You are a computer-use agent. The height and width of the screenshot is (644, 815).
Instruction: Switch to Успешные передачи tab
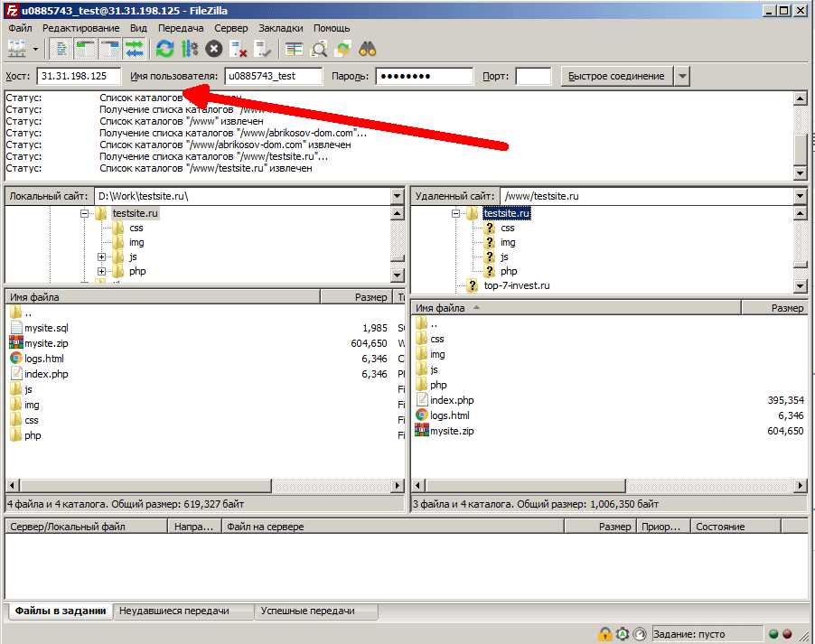(308, 611)
